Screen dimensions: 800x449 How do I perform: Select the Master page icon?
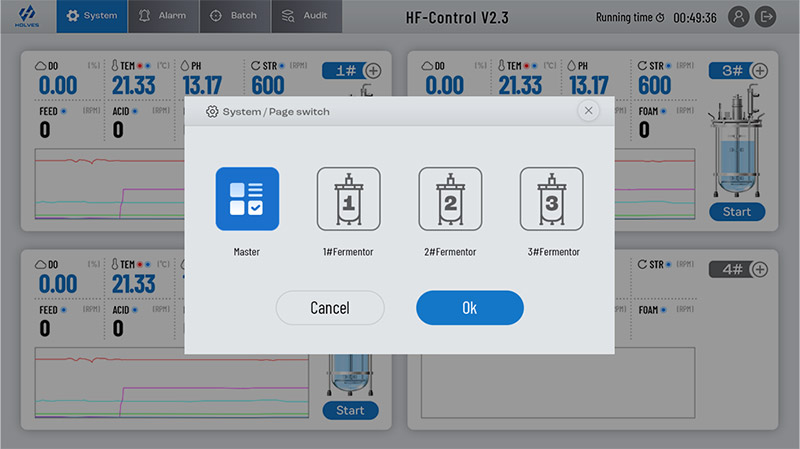point(247,199)
